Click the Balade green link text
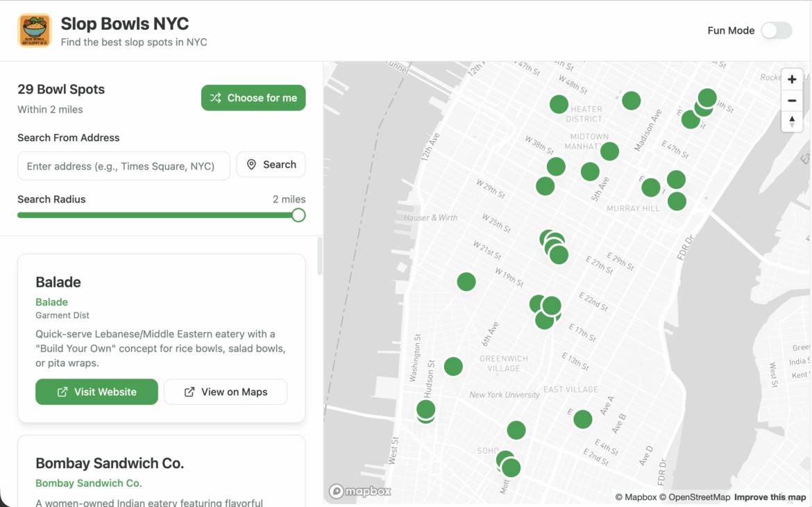 pos(51,302)
